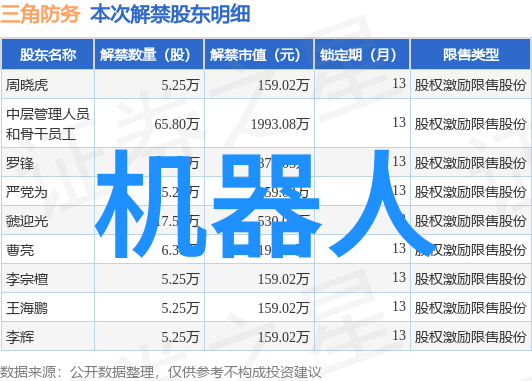Viewport: 532px width, 381px height.
Task: Click 股权激励限售股份 in 中层管理人员 row
Action: click(x=471, y=124)
